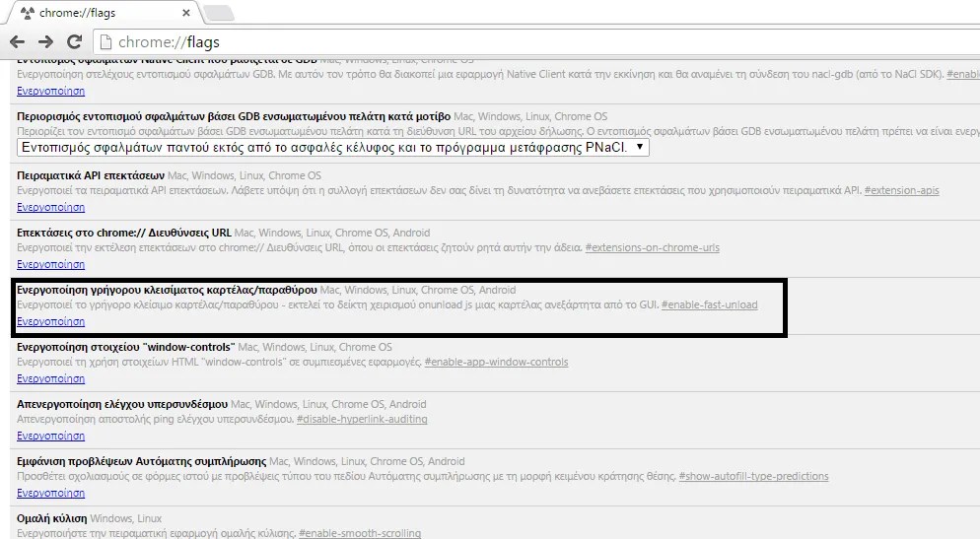Image resolution: width=980 pixels, height=539 pixels.
Task: Click the browser Back arrow
Action: [18, 41]
